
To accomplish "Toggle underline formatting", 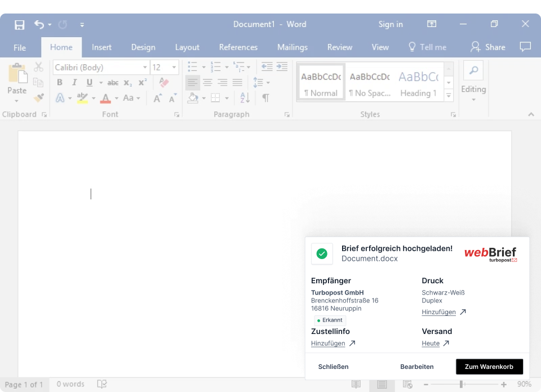I will click(90, 82).
